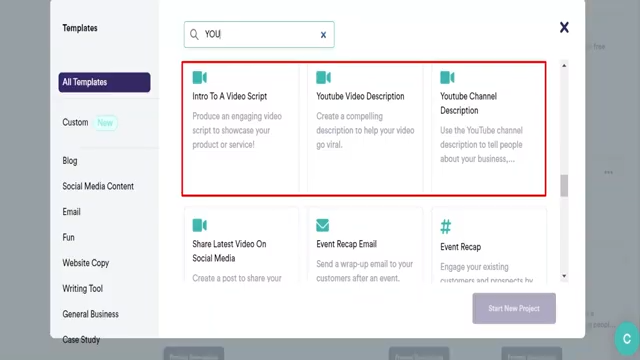Click text 'Send a wrap-up email to your customers'
Viewport: 640px width, 360px height.
(364, 271)
